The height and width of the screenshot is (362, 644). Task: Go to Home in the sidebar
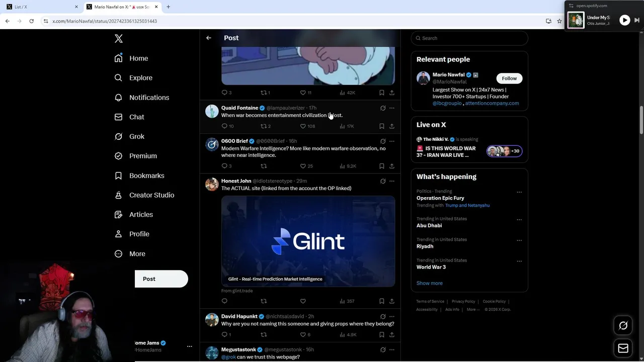point(131,58)
